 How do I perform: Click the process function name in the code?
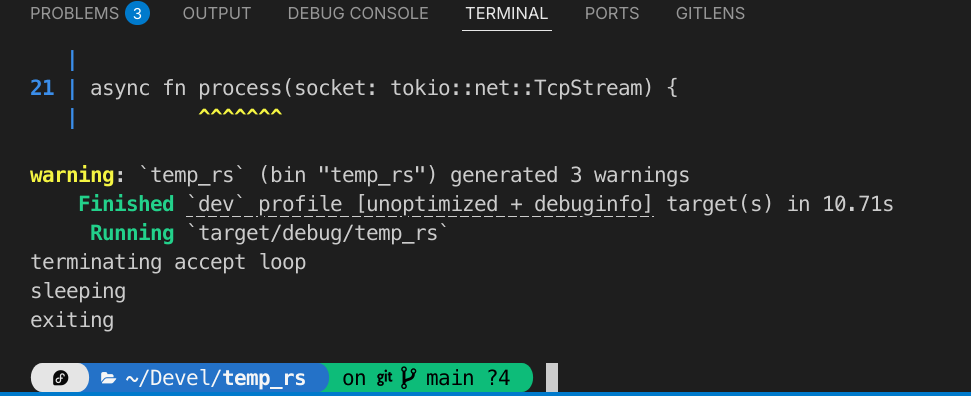pyautogui.click(x=240, y=89)
